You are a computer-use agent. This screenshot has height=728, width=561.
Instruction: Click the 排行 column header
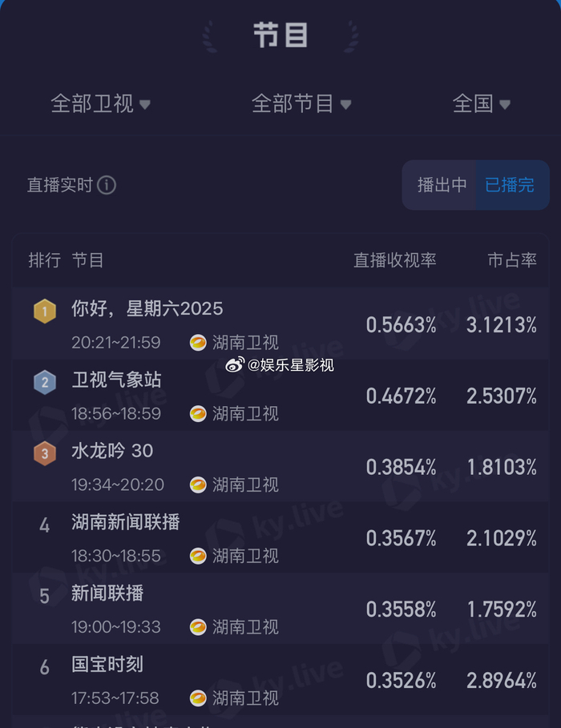[x=45, y=260]
